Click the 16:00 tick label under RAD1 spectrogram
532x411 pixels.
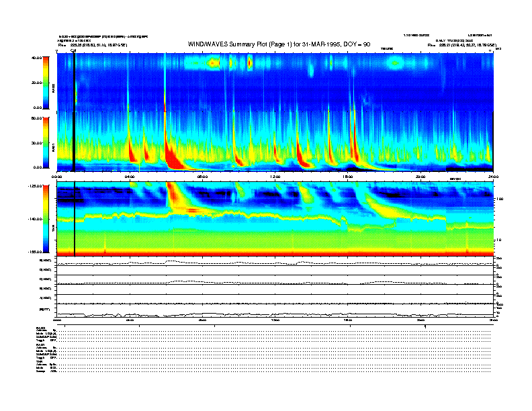(x=348, y=177)
